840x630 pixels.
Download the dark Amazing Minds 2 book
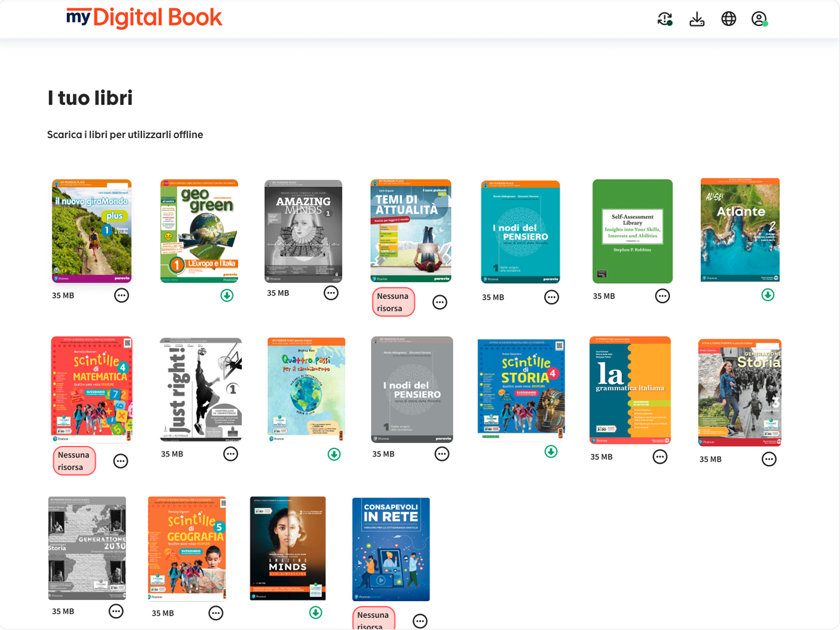315,612
